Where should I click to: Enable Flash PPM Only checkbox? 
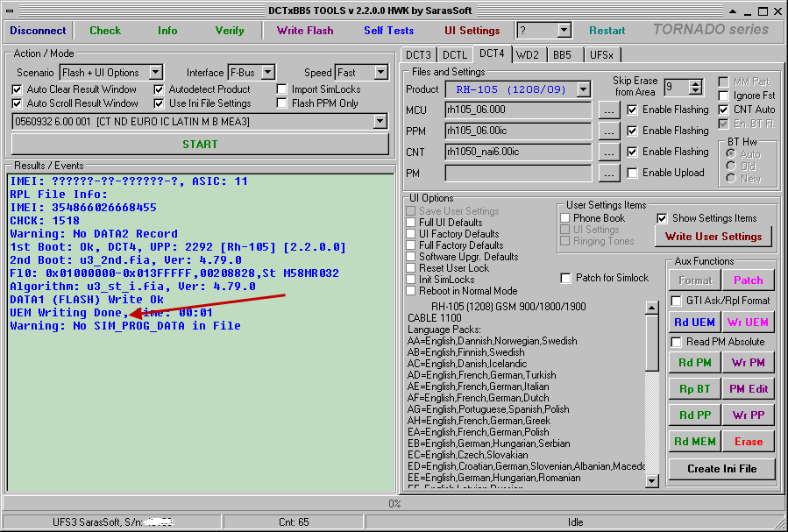(282, 103)
